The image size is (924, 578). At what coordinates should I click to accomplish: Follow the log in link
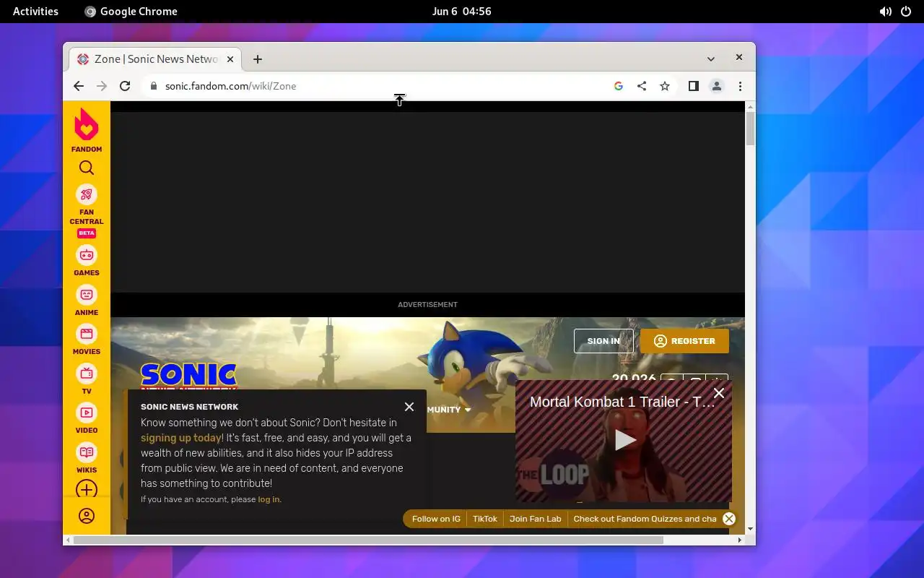coord(269,499)
